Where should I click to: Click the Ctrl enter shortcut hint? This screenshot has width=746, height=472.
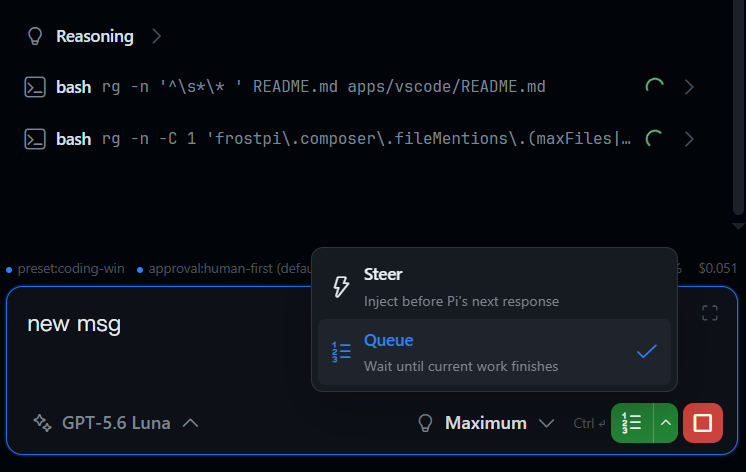pos(589,423)
